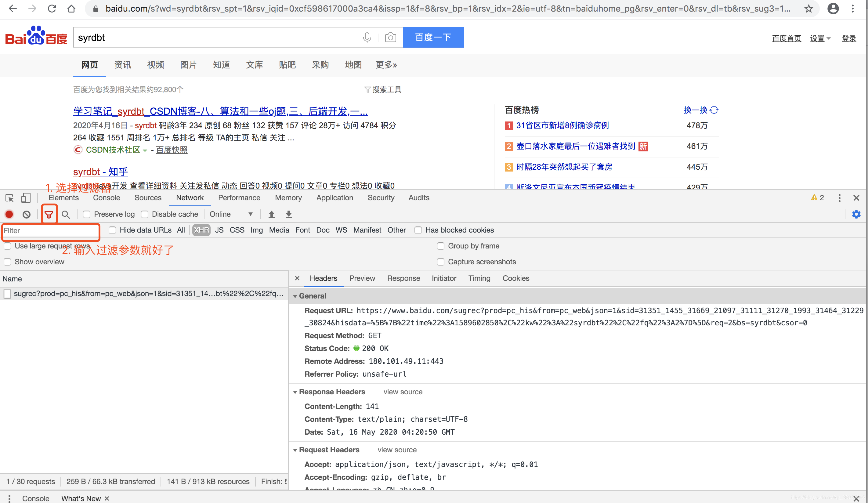Go to the browser home icon
868x503 pixels.
71,9
